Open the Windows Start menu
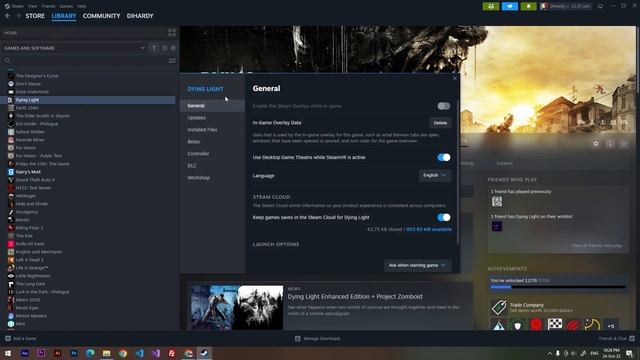 point(8,353)
